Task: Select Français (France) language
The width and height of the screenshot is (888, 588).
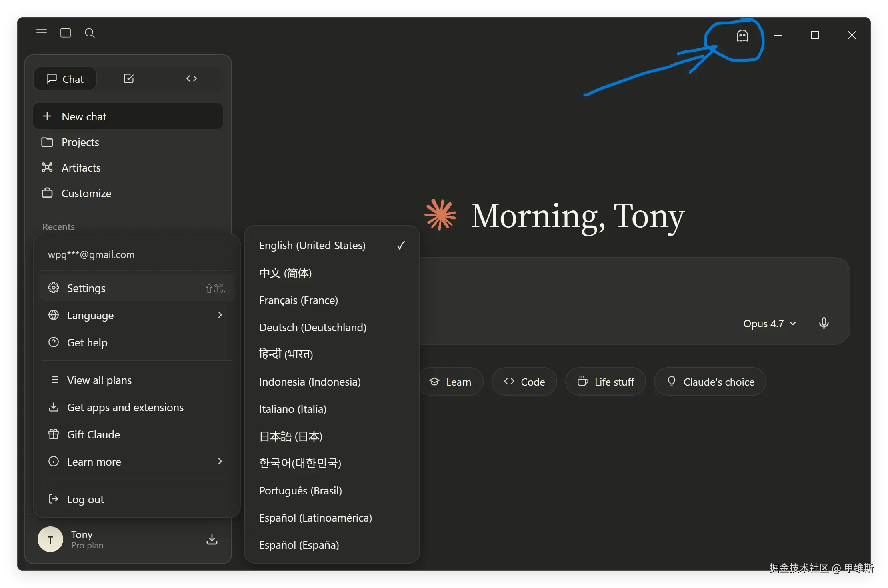Action: (332, 300)
